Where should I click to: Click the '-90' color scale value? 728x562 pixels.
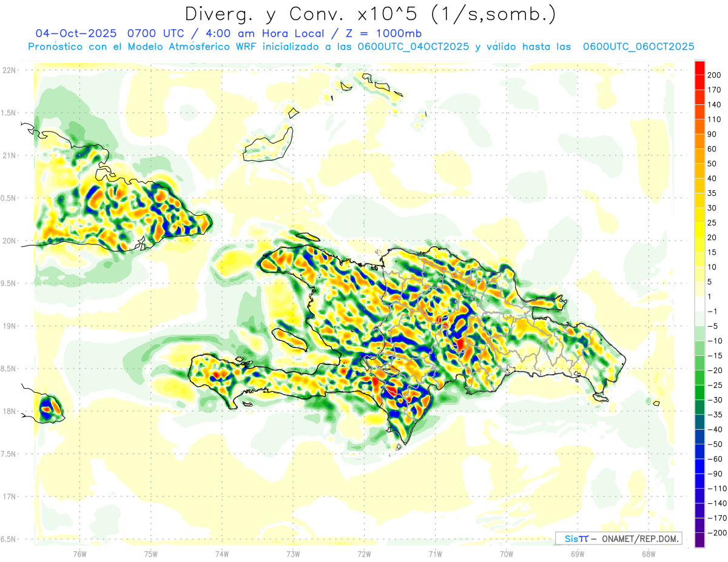tap(714, 474)
